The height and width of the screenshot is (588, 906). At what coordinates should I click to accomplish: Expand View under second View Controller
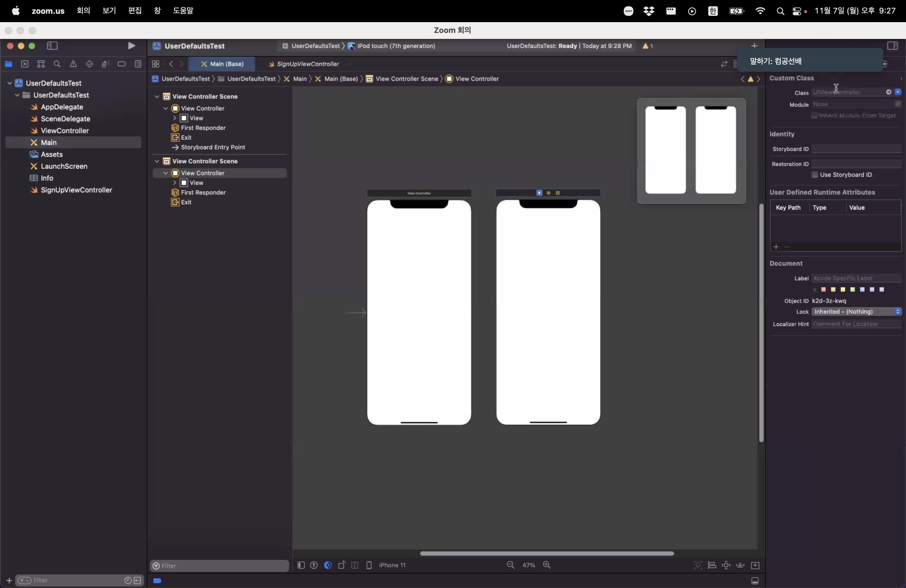pyautogui.click(x=174, y=183)
